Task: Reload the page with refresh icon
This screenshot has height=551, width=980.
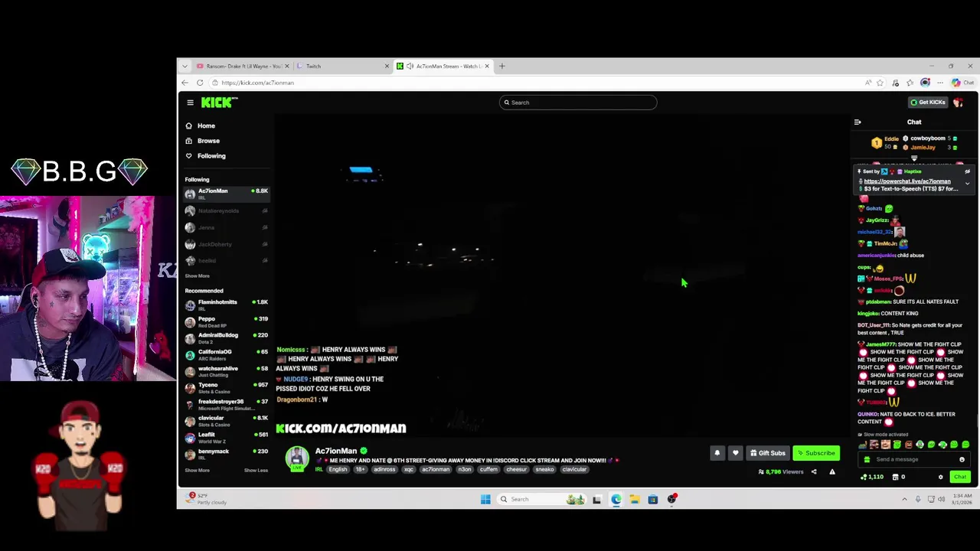Action: coord(200,83)
